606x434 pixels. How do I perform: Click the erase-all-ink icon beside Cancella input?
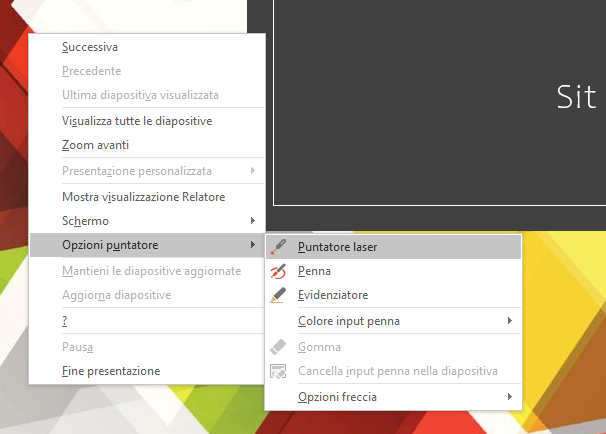pos(279,371)
